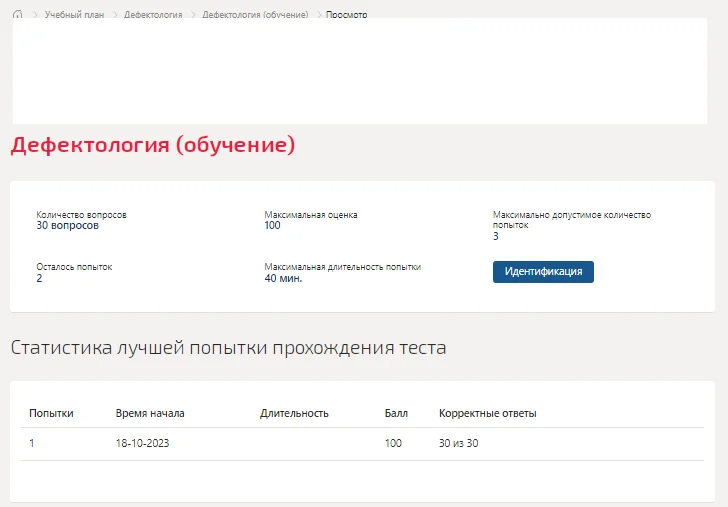Open the Учебный план breadcrumb link

(x=74, y=14)
